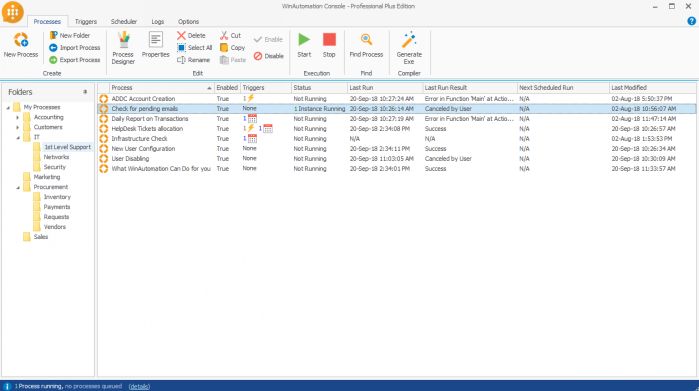This screenshot has height=391, width=699.
Task: Open Properties of the selected process
Action: (156, 45)
